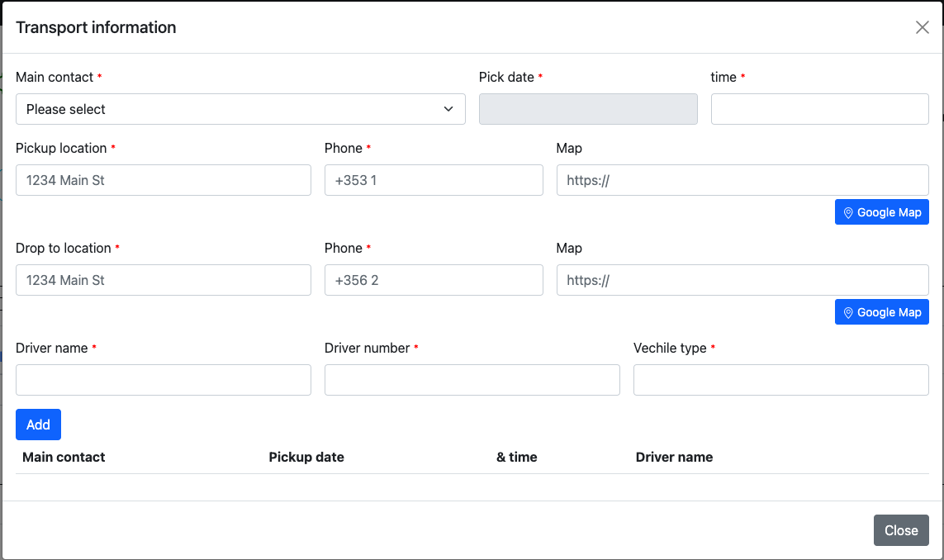Image resolution: width=944 pixels, height=560 pixels.
Task: Click the gray Close button
Action: tap(901, 530)
